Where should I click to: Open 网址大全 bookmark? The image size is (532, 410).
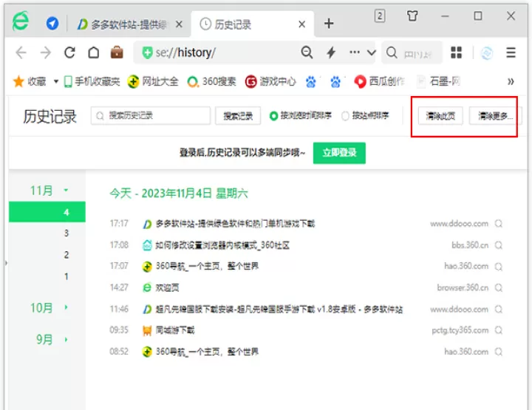[153, 81]
